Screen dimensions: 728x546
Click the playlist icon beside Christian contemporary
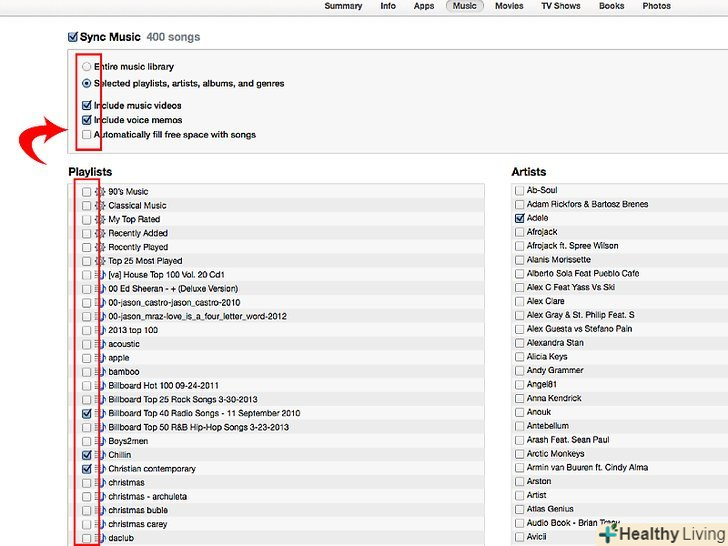pos(100,469)
